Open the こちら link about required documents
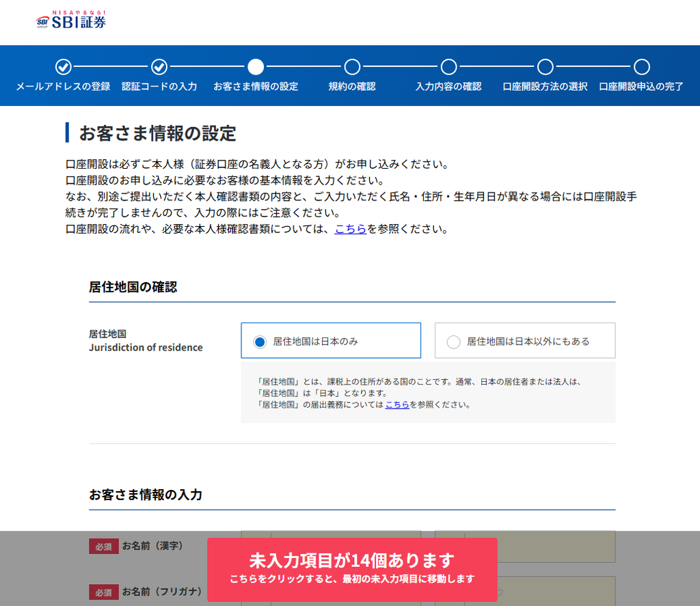The image size is (700, 606). pyautogui.click(x=351, y=229)
